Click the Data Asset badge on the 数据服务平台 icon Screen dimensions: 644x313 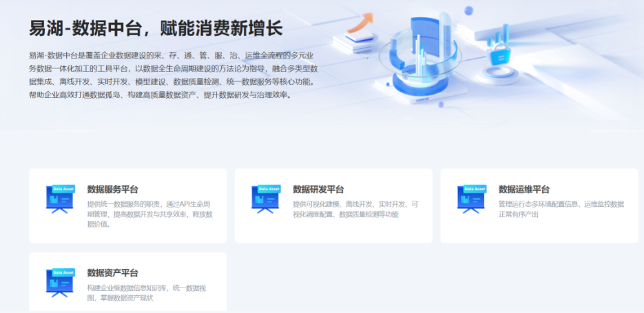click(x=63, y=188)
